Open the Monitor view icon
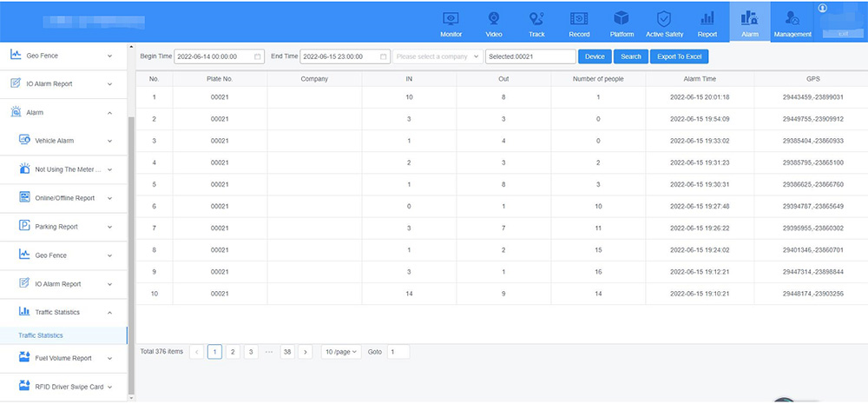This screenshot has height=404, width=868. (450, 19)
